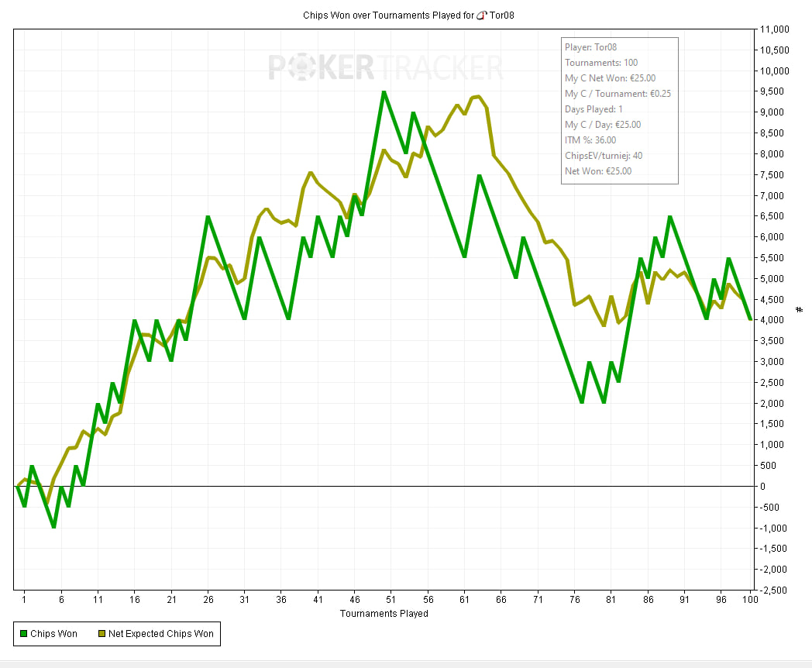Click the ITM %: 36.00 stat line
The image size is (812, 668).
(x=590, y=140)
